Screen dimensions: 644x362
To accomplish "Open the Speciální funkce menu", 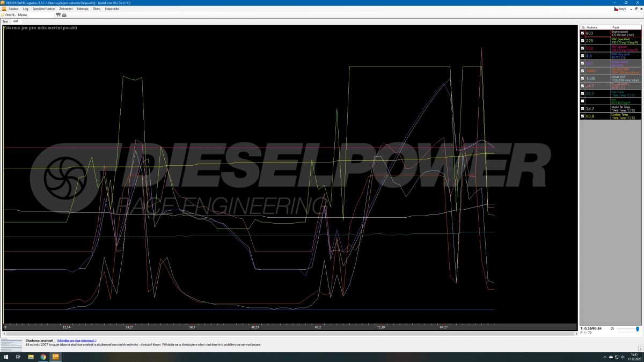I will click(x=43, y=9).
